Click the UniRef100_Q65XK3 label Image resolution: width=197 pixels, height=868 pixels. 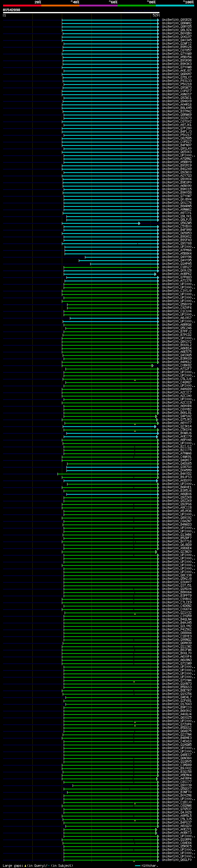pos(176,152)
